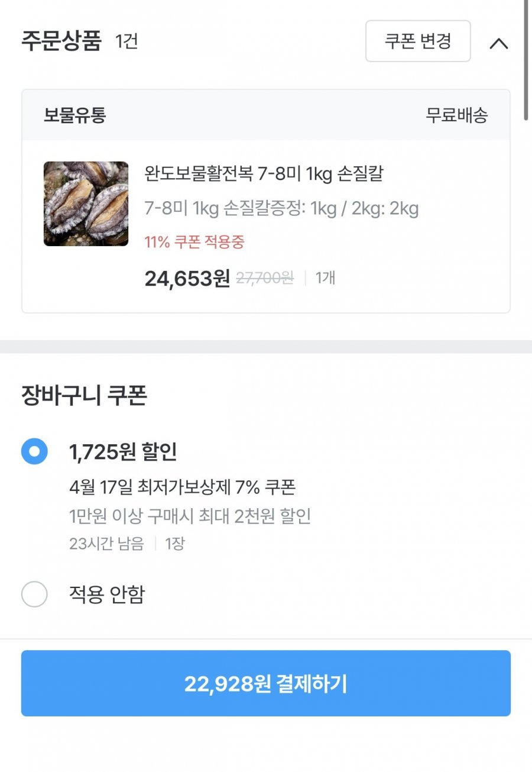Tap the 보물유통 seller name

[x=74, y=115]
